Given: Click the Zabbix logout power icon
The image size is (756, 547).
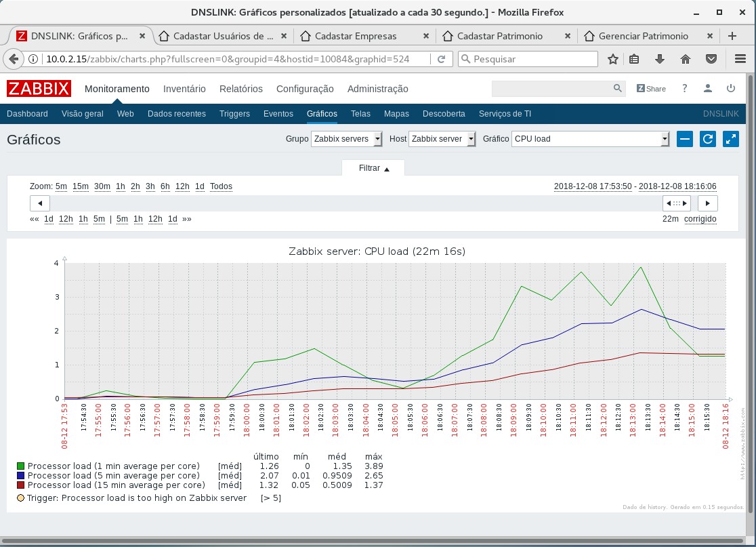Looking at the screenshot, I should 731,88.
